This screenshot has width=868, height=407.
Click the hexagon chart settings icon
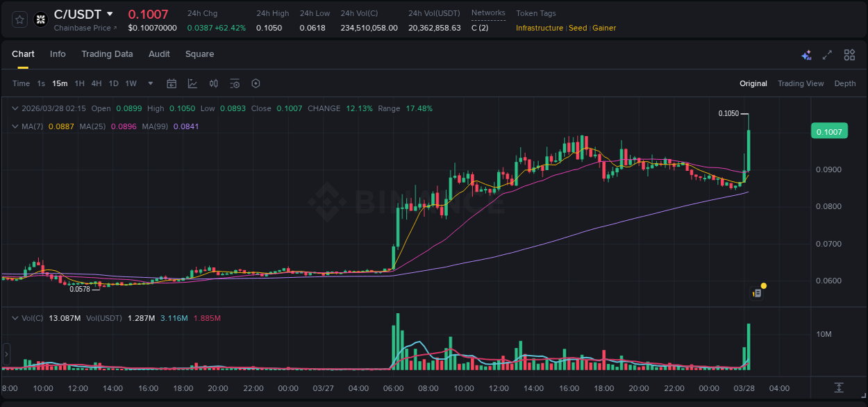(x=256, y=83)
